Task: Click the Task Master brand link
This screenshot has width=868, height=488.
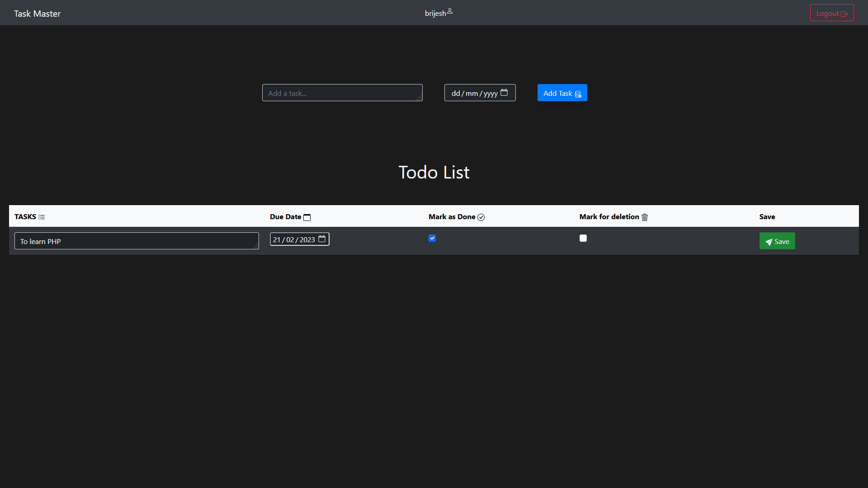Action: coord(37,14)
